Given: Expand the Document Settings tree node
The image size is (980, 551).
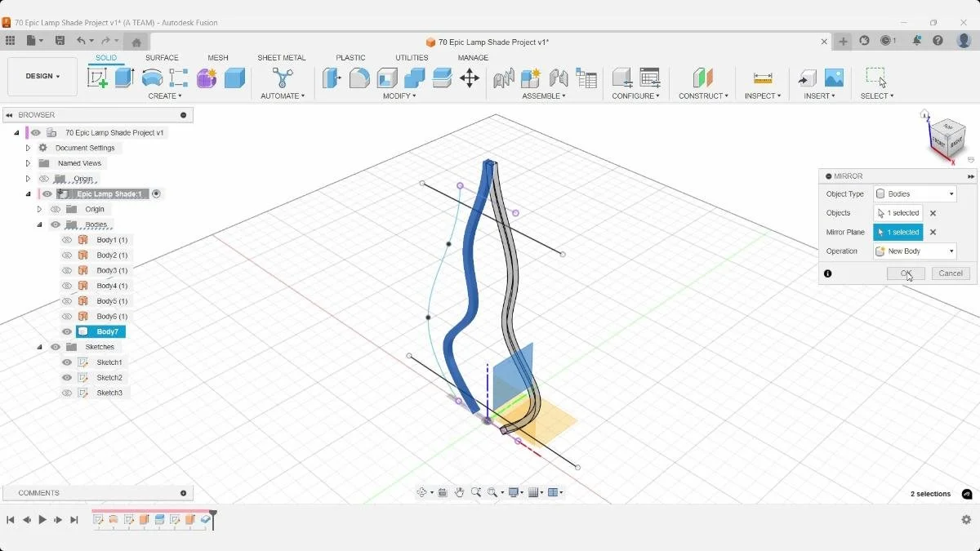Looking at the screenshot, I should (x=28, y=148).
